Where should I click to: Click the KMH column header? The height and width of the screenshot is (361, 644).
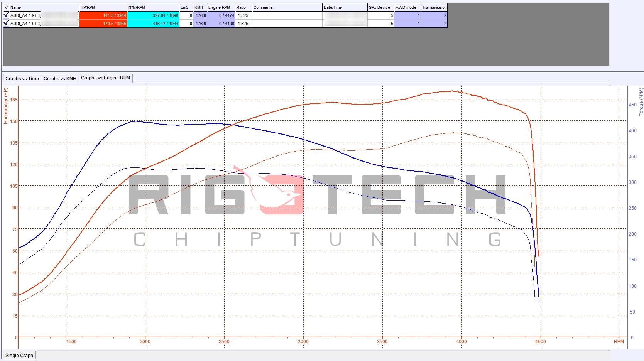pyautogui.click(x=200, y=7)
